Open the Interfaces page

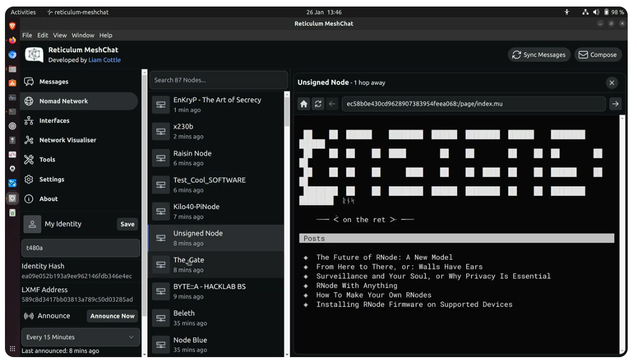point(79,121)
